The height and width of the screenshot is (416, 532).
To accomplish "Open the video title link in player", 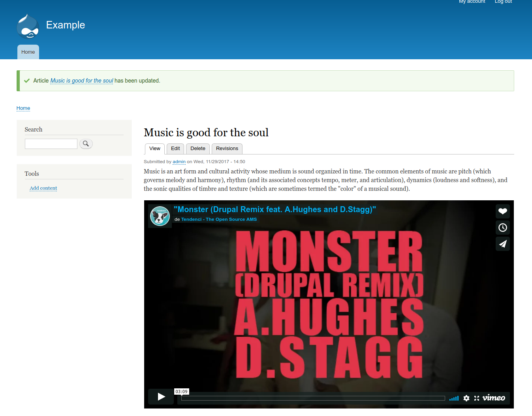I will (x=275, y=209).
